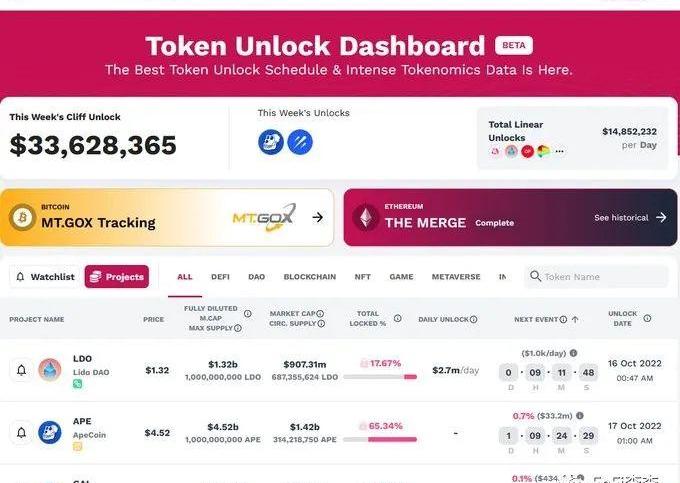Click the Bitcoin coin icon on MT.GOX banner
The image size is (680, 483).
click(22, 217)
